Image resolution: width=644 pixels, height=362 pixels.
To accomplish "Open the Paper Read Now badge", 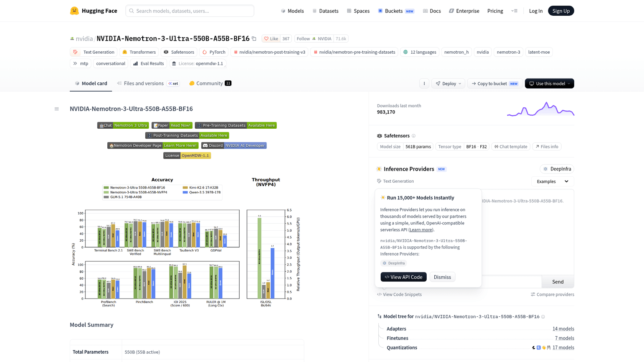I will click(x=172, y=125).
